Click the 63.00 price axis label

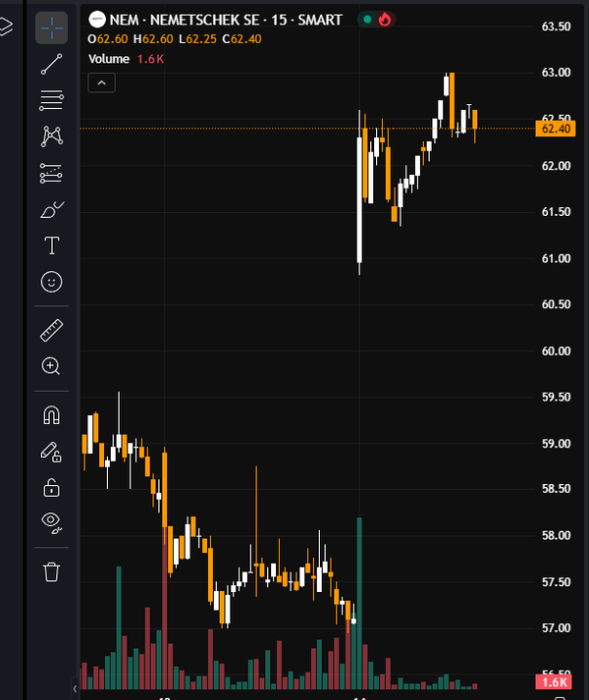[x=556, y=73]
